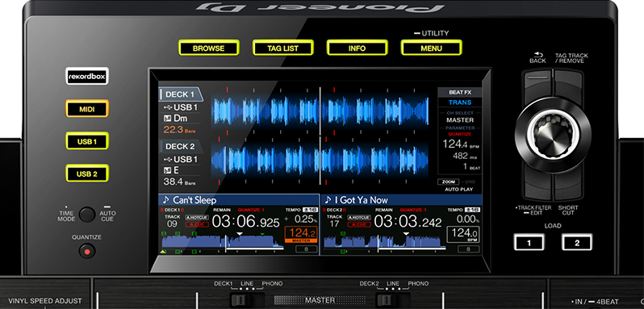The height and width of the screenshot is (309, 644).
Task: Select the 1 BEAT parameter
Action: [x=471, y=167]
